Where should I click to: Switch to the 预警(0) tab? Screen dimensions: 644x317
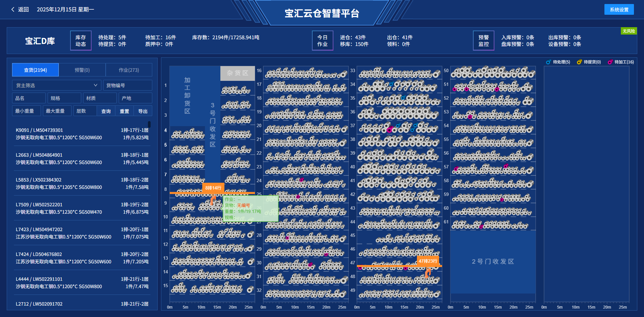(x=82, y=70)
